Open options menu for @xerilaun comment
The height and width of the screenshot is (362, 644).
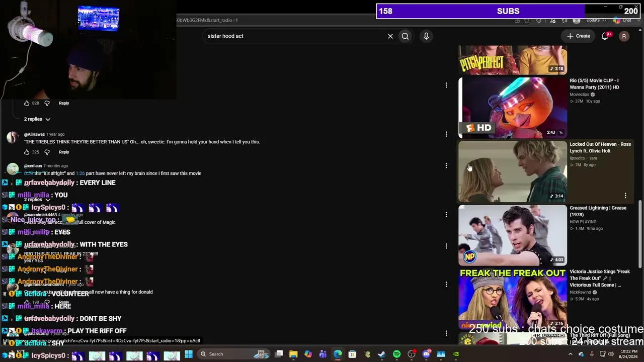tap(446, 165)
